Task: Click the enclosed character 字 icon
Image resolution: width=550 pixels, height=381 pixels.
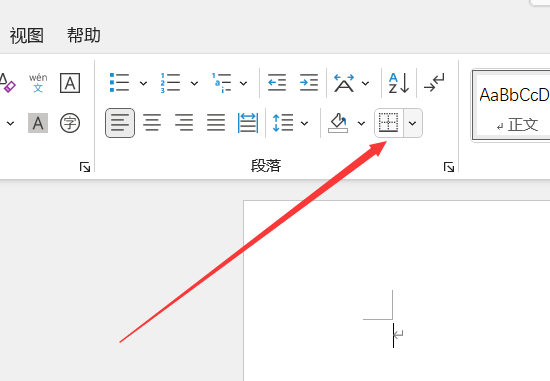Action: (70, 123)
